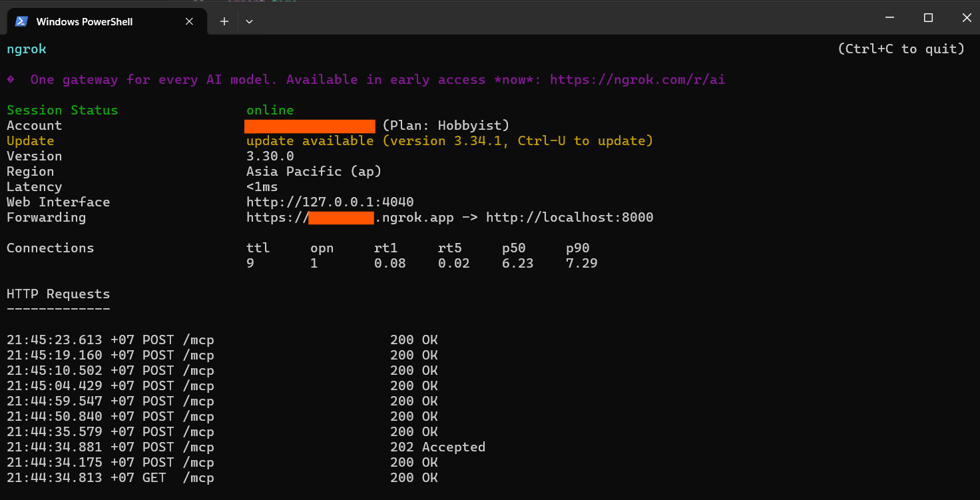This screenshot has height=500, width=980.
Task: Click the "Latency" label
Action: click(x=35, y=187)
